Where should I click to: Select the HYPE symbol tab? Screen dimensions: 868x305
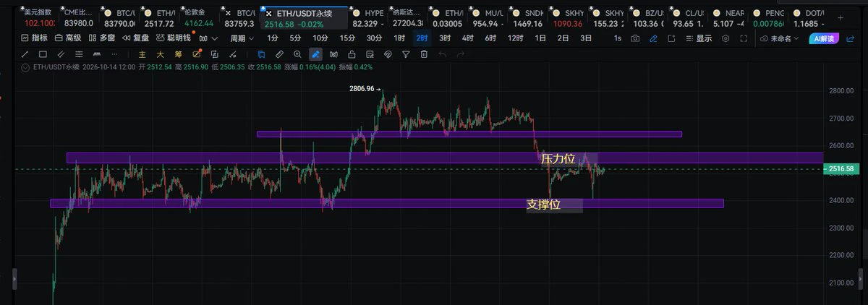tap(375, 14)
